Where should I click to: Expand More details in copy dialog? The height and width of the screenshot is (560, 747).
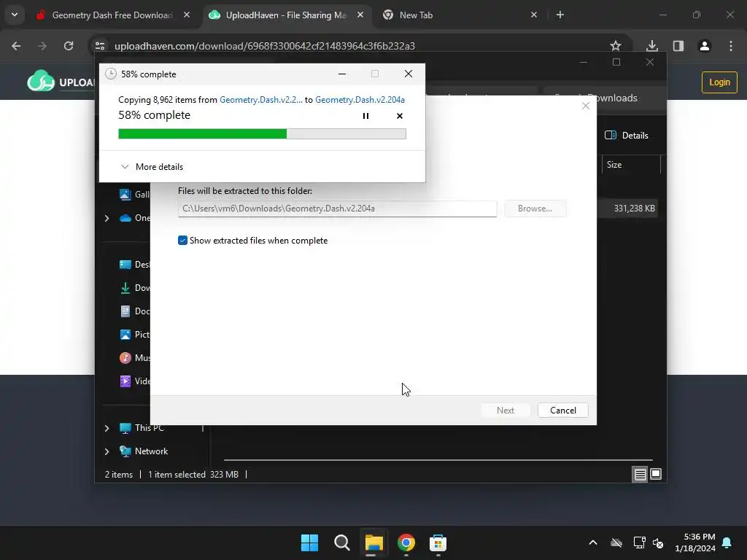click(152, 167)
